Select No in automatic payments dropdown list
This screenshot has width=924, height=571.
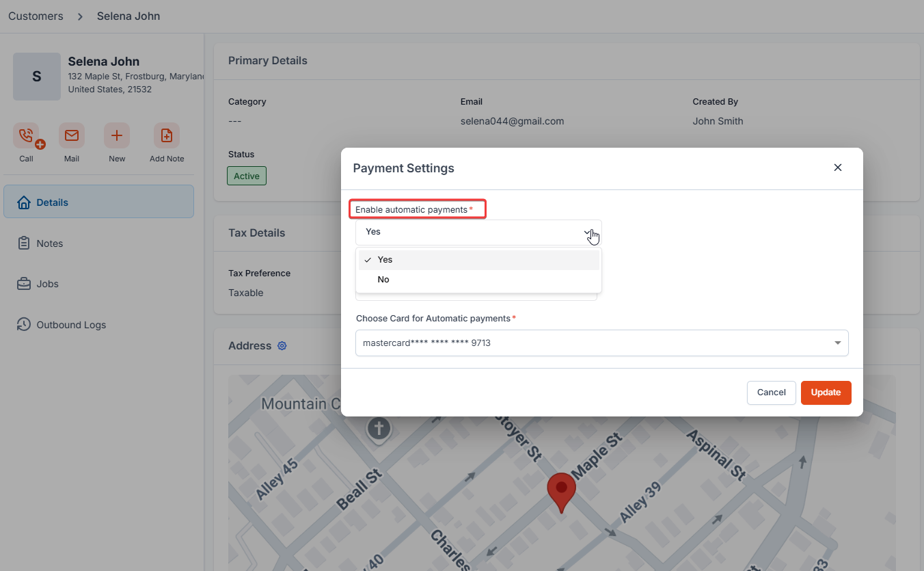pyautogui.click(x=478, y=280)
